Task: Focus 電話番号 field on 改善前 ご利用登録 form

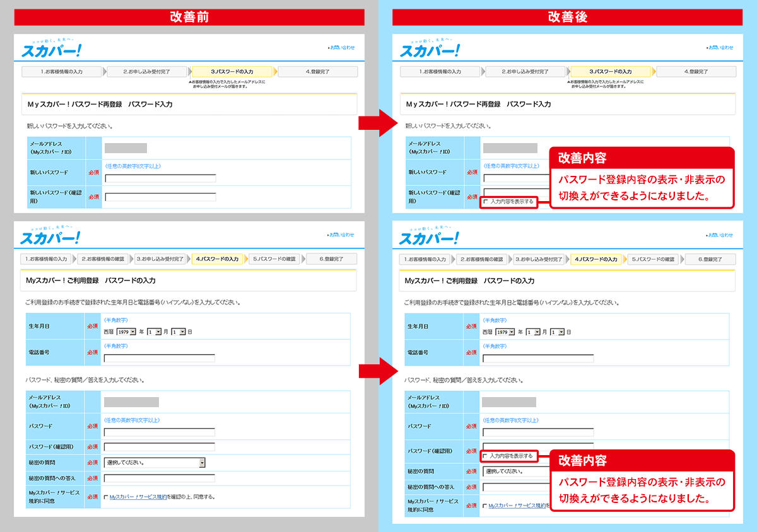Action: (160, 359)
